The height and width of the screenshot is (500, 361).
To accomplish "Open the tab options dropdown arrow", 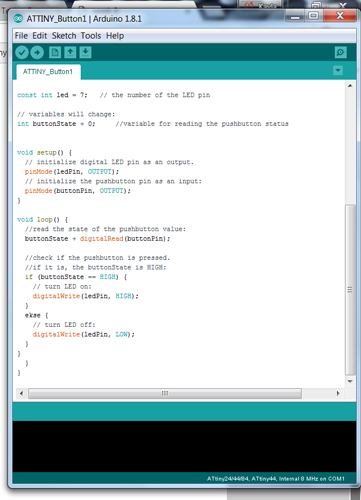I will pos(338,70).
